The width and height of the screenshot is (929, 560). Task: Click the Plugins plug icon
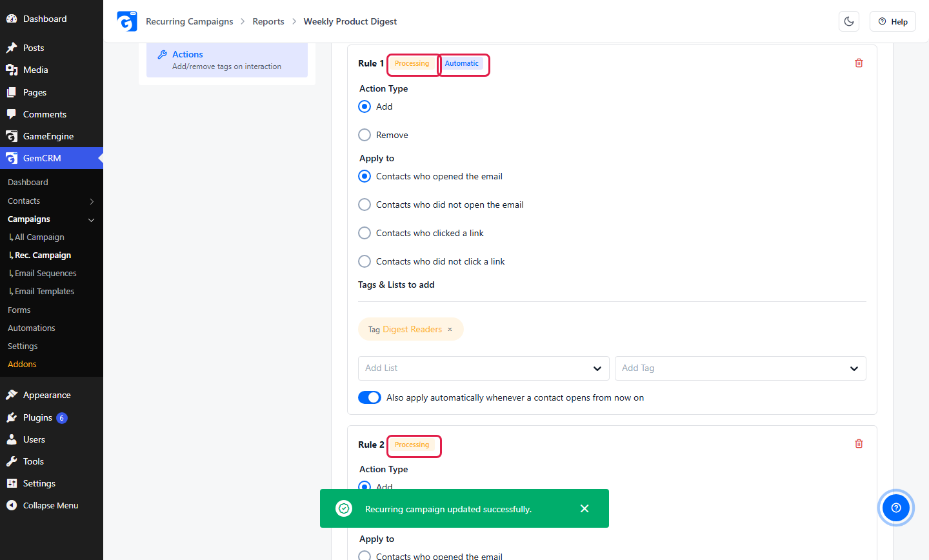(x=12, y=417)
